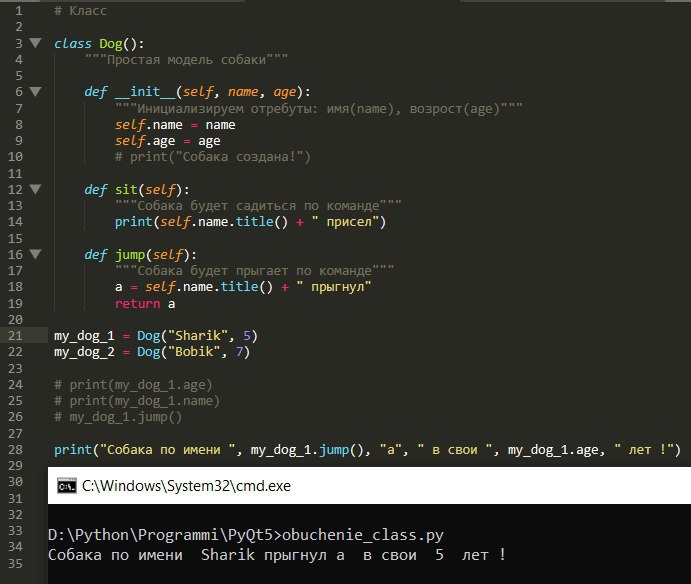Click the cmd.exe window title bar
The height and width of the screenshot is (584, 691).
pyautogui.click(x=369, y=486)
